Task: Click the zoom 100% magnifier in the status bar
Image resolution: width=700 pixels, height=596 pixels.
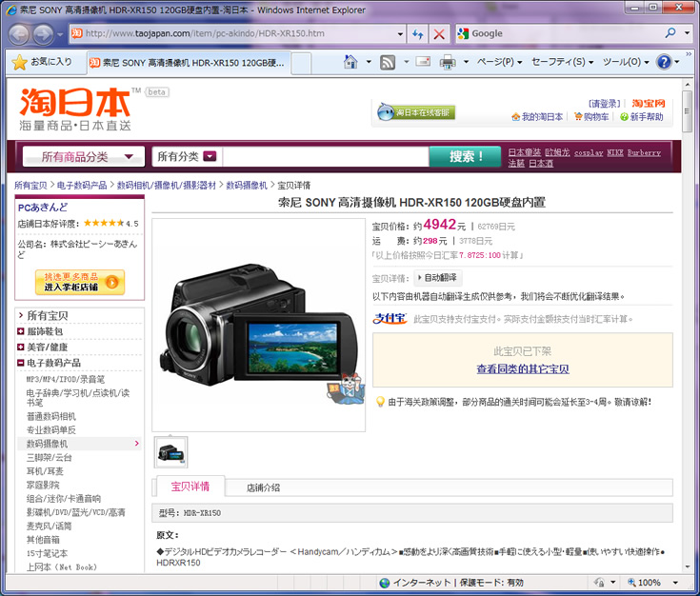Action: pos(632,582)
